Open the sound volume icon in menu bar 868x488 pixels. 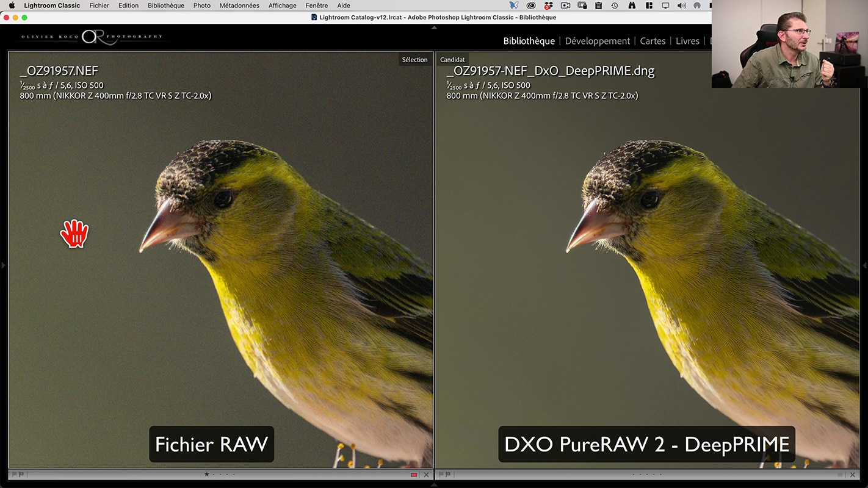click(x=682, y=5)
